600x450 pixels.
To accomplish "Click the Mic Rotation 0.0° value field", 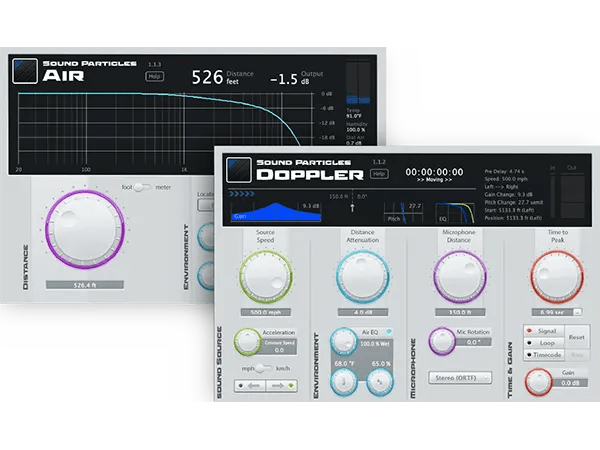I will 473,342.
